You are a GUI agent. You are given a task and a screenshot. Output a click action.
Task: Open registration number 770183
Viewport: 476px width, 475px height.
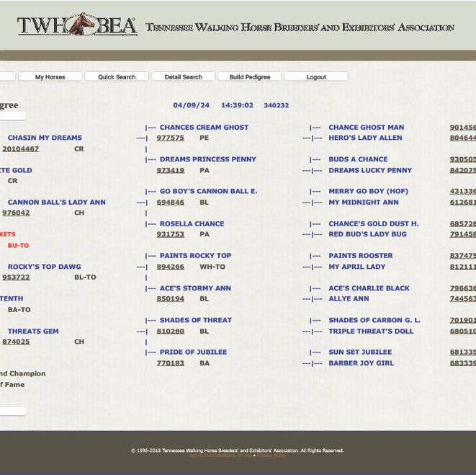170,363
